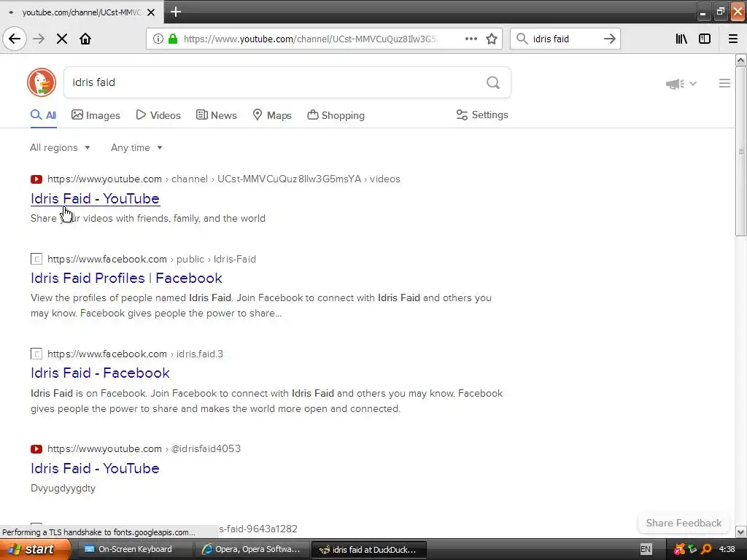This screenshot has height=560, width=747.
Task: Open Idris Faid Profiles | Facebook link
Action: [x=126, y=278]
